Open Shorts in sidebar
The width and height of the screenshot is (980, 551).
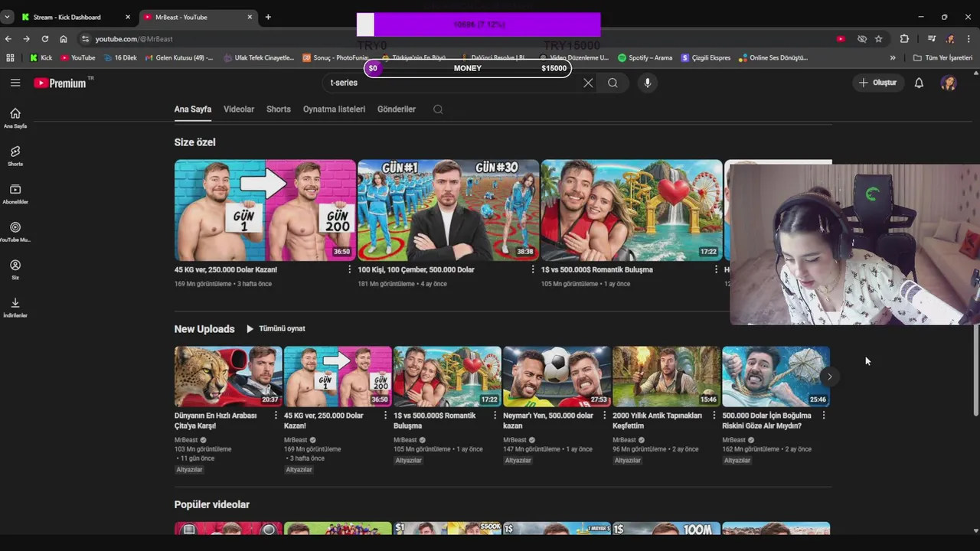click(15, 156)
